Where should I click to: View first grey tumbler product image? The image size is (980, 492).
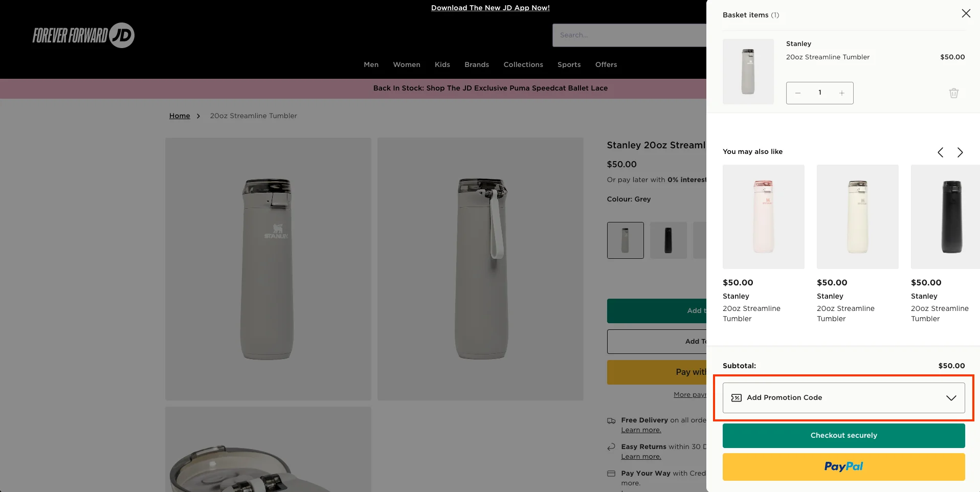click(268, 269)
